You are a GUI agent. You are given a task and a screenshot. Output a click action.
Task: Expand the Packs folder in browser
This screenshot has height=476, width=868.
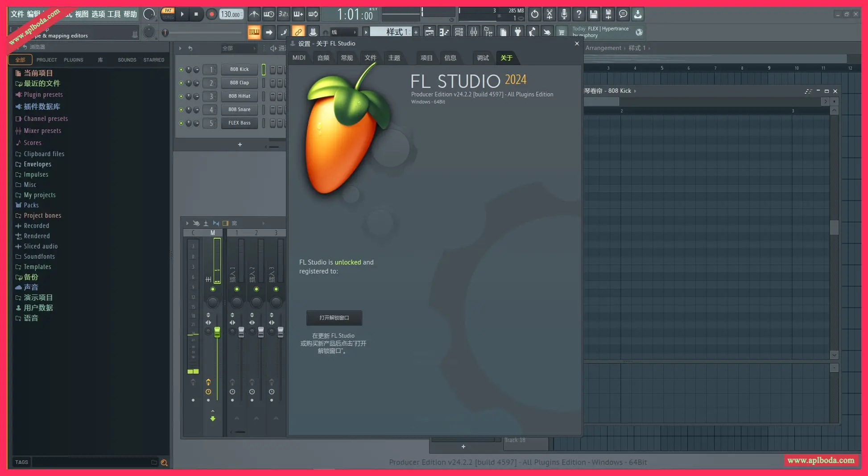[31, 205]
